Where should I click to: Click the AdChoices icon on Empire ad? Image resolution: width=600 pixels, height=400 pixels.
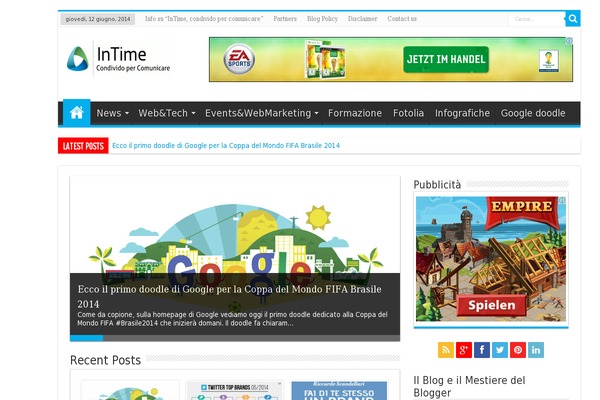click(x=562, y=200)
